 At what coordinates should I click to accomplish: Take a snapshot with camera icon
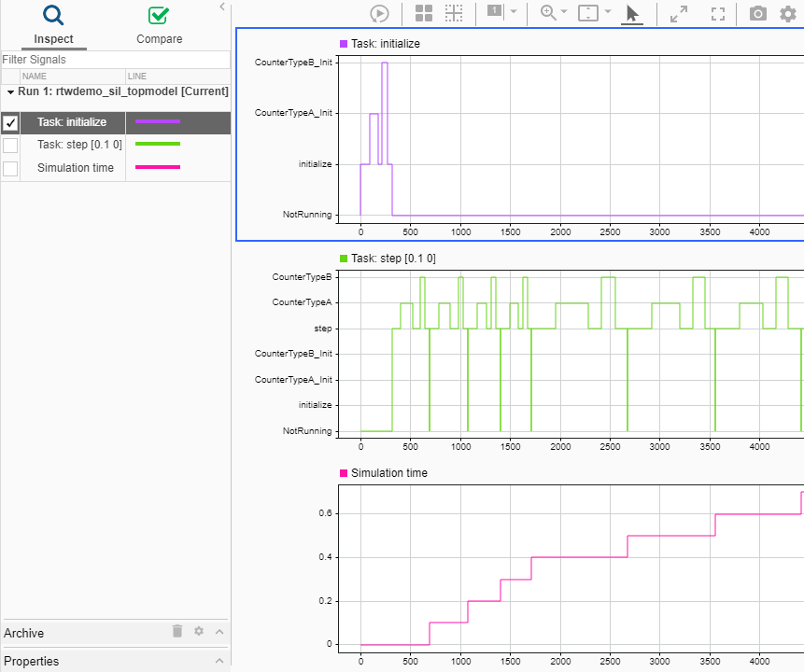point(758,13)
